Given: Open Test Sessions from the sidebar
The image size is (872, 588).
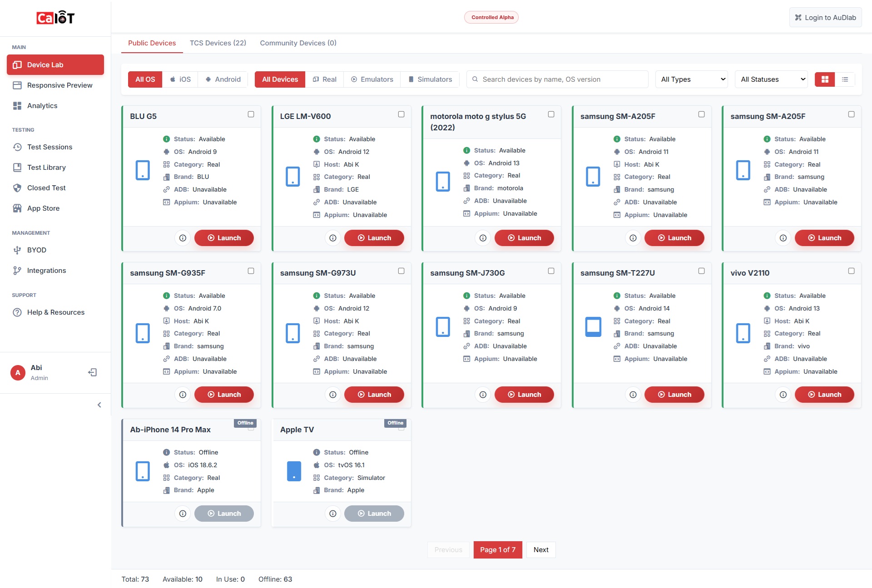Looking at the screenshot, I should tap(55, 147).
